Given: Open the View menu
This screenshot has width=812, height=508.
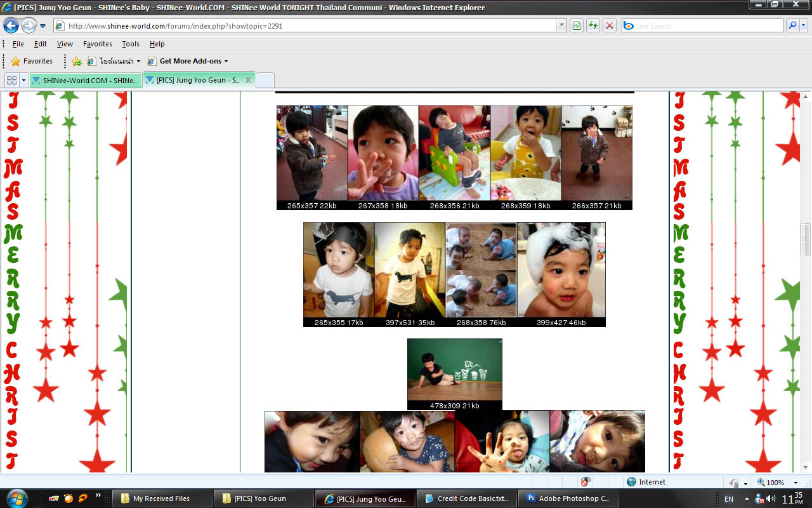Looking at the screenshot, I should (65, 44).
